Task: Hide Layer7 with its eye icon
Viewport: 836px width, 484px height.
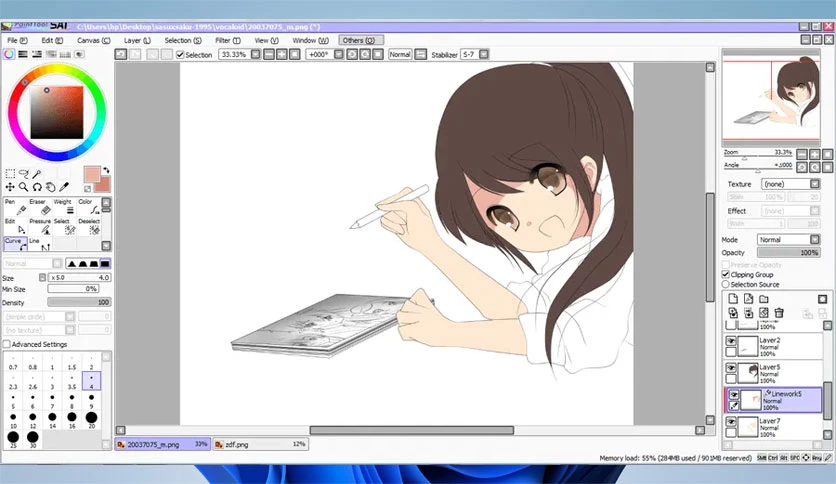Action: tap(731, 422)
